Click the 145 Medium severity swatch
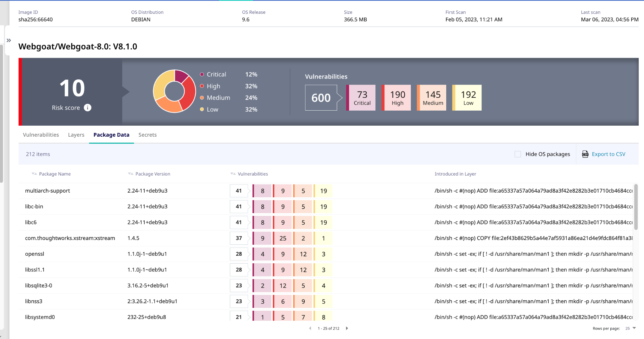The width and height of the screenshot is (644, 339). (x=432, y=98)
